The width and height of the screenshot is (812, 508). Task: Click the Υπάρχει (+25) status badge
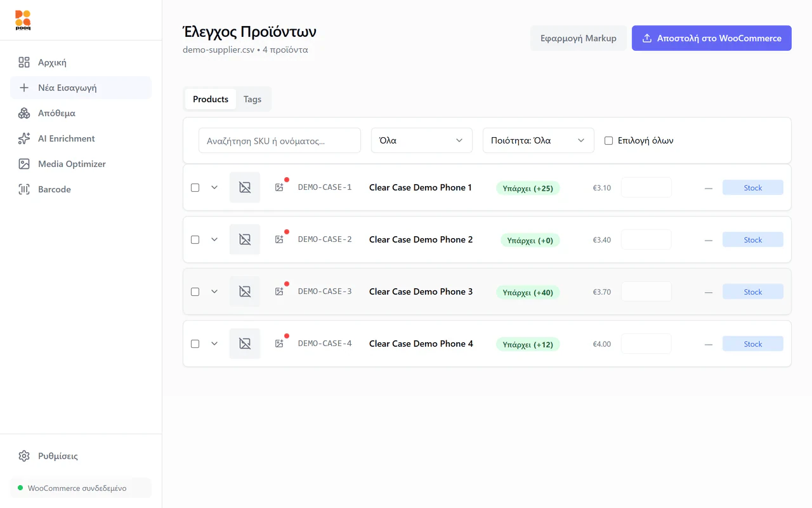(x=528, y=188)
